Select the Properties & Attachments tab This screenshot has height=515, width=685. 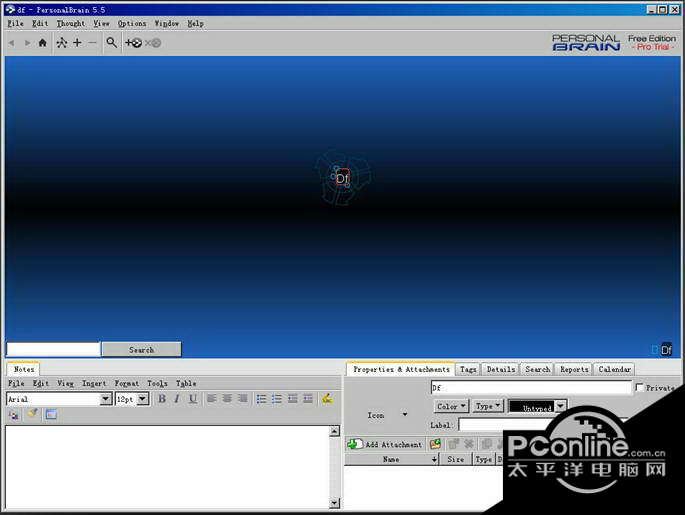pyautogui.click(x=401, y=369)
